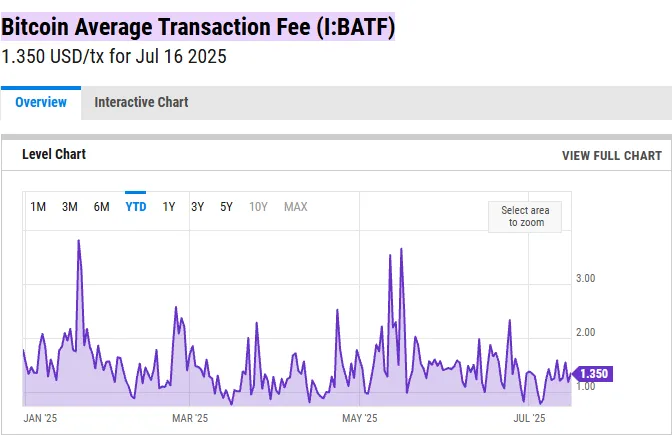
Task: Click the MAR '25 axis label
Action: pyautogui.click(x=190, y=418)
